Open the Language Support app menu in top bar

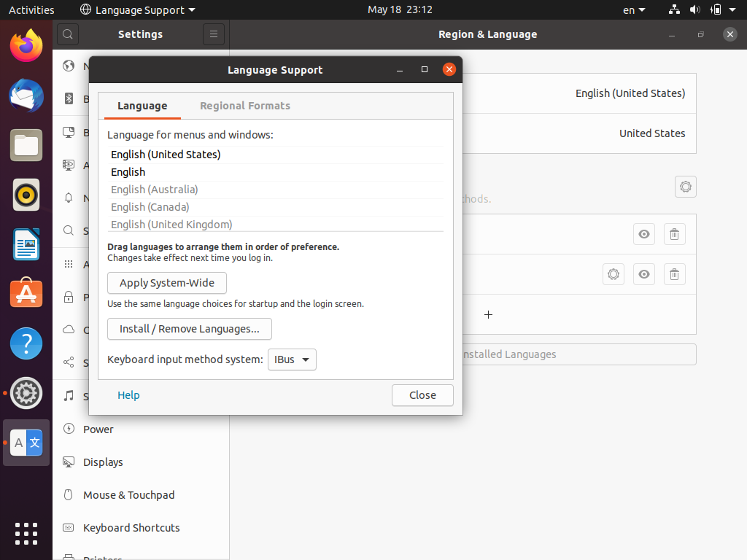click(x=137, y=10)
